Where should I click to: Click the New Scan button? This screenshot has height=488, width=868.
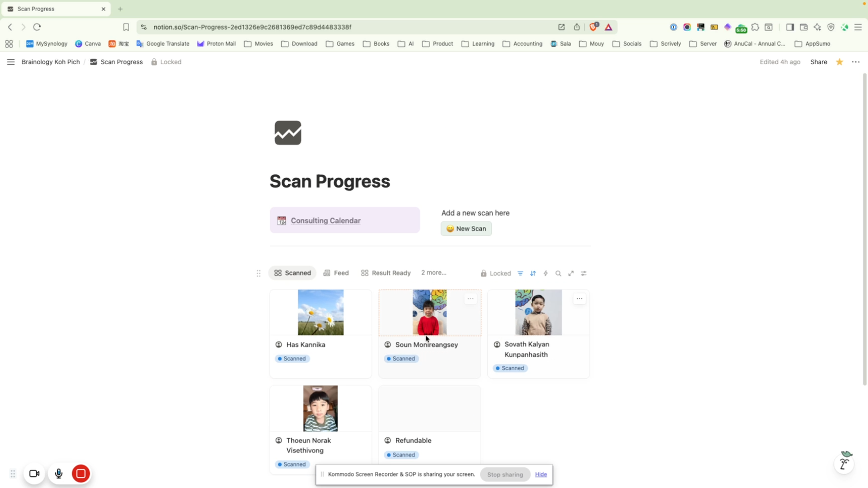click(x=466, y=228)
